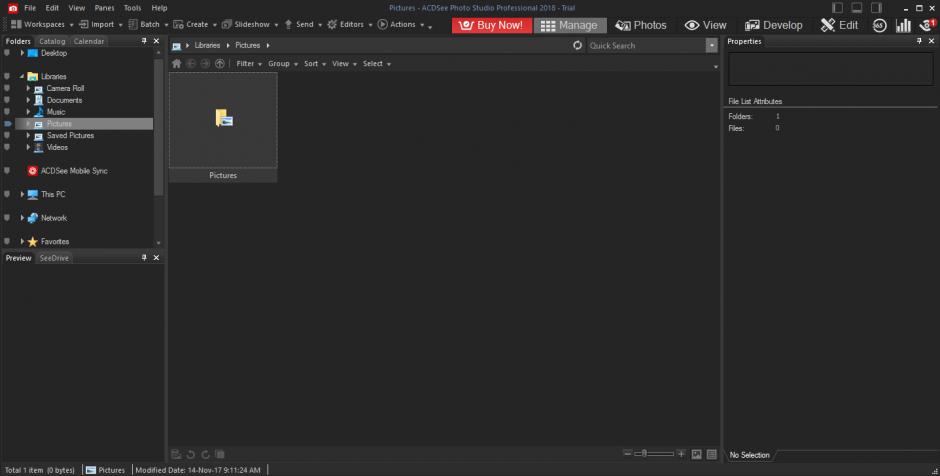
Task: Toggle right pane layout icon in title bar
Action: (x=876, y=8)
